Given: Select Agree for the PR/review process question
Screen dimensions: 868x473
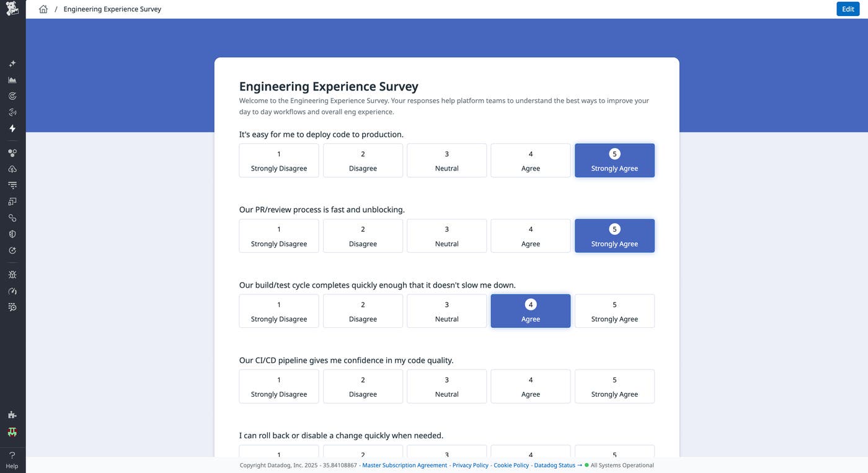Looking at the screenshot, I should pyautogui.click(x=530, y=236).
